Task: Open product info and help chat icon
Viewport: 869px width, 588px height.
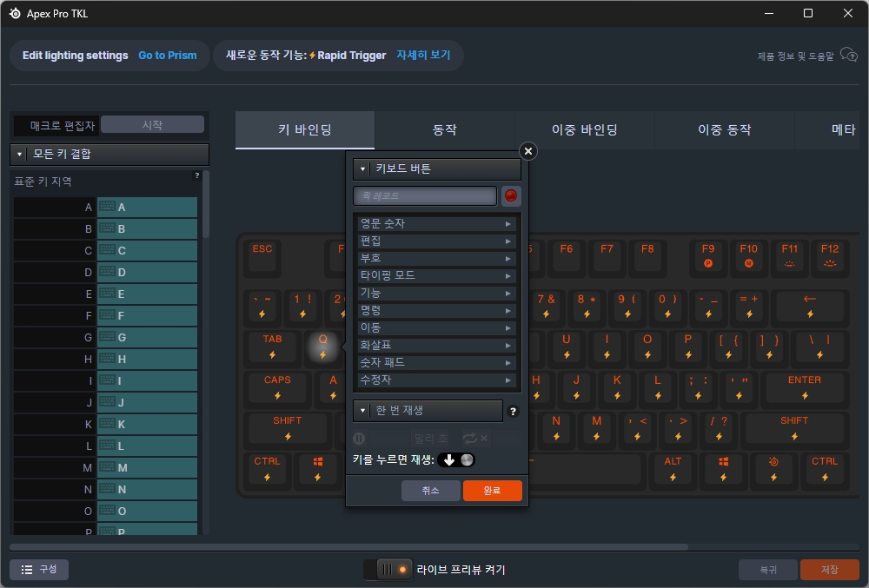Action: (848, 55)
